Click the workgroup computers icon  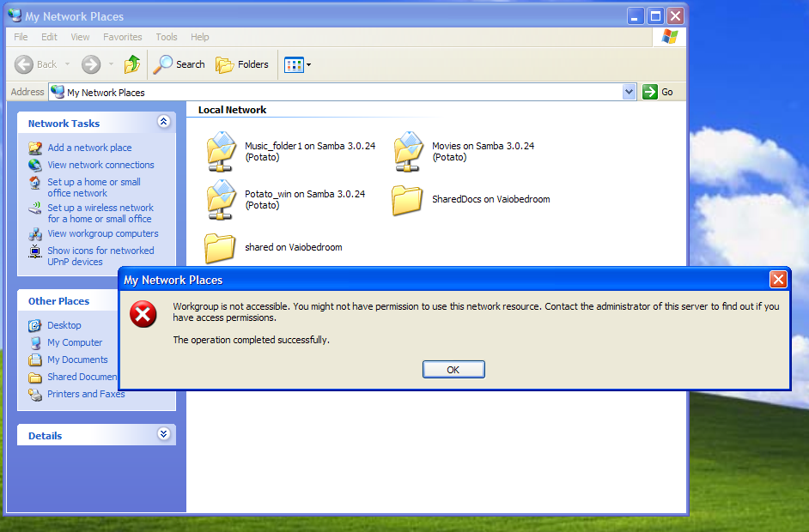tap(35, 234)
